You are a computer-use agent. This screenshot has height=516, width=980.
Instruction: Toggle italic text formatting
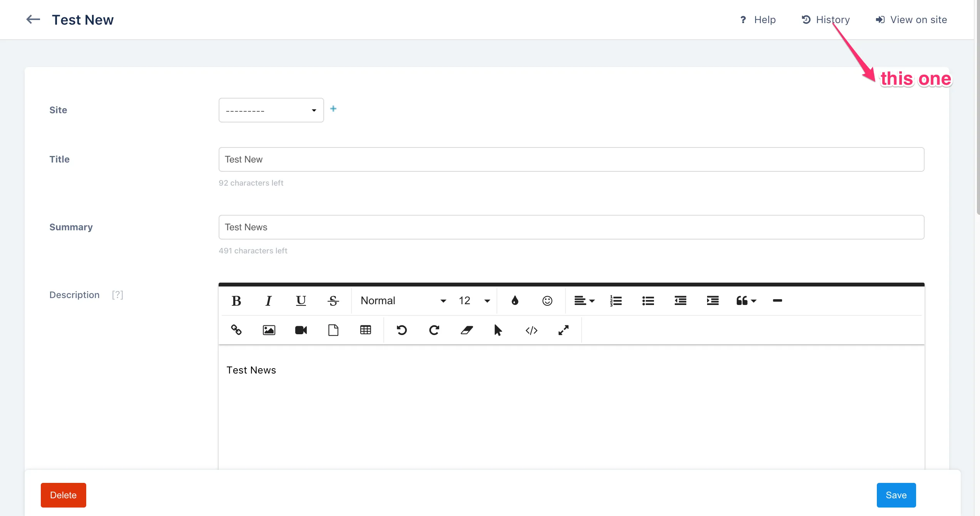tap(269, 301)
